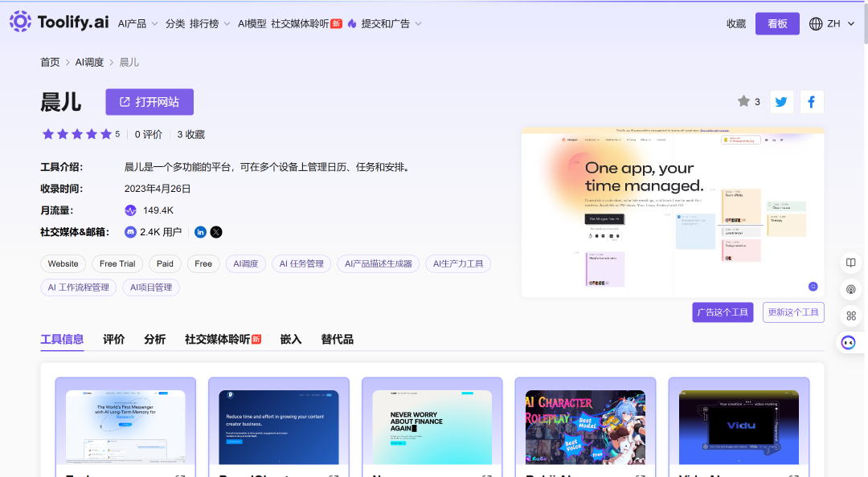
Task: Click the 打开网站 button
Action: (149, 102)
